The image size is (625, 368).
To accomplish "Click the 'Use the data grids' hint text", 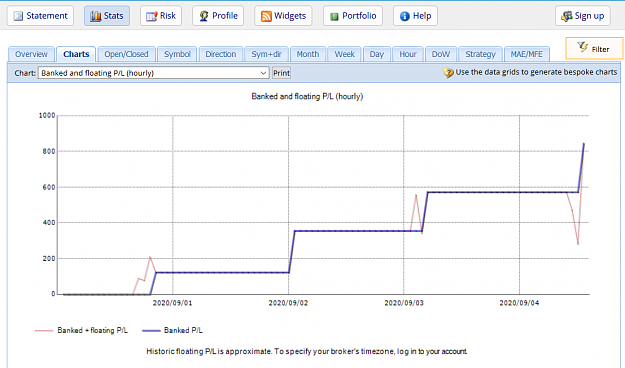I will pyautogui.click(x=536, y=72).
